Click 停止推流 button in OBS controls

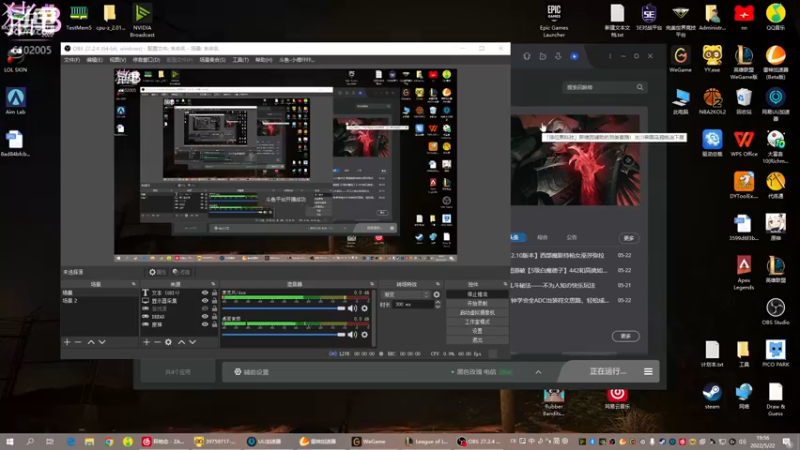(477, 294)
